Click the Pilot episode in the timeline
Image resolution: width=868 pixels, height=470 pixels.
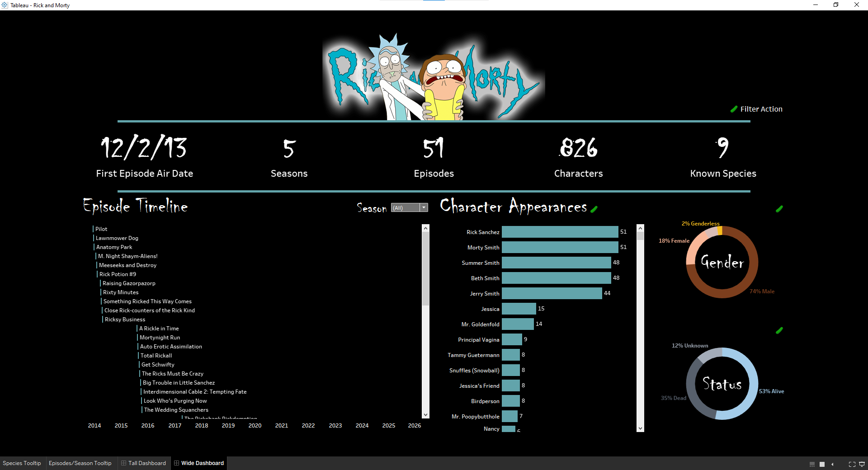[x=101, y=229]
